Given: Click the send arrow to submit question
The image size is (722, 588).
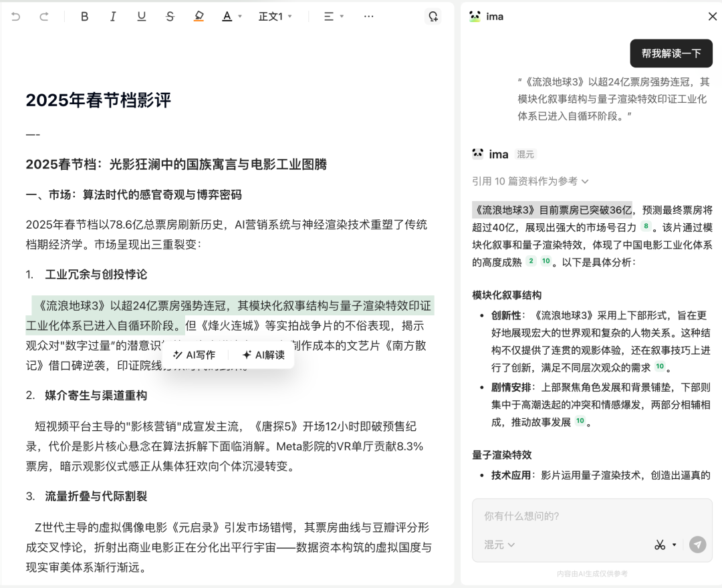Looking at the screenshot, I should tap(697, 545).
